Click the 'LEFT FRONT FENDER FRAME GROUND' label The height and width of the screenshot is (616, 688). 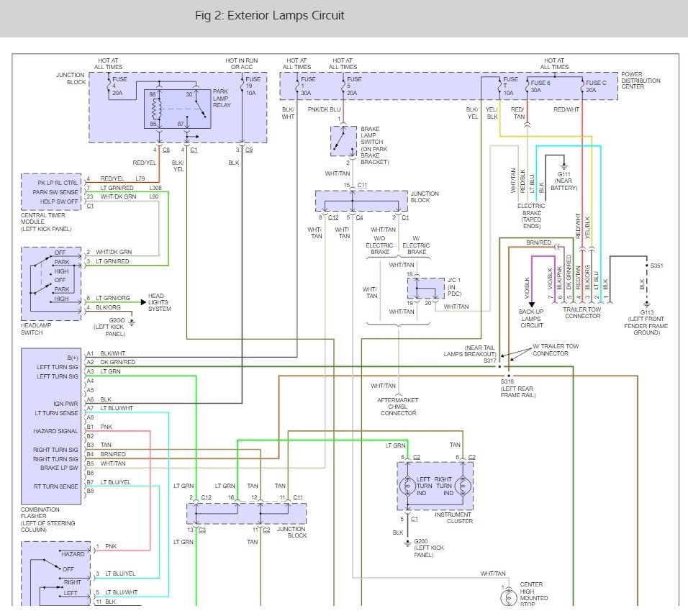coord(646,326)
